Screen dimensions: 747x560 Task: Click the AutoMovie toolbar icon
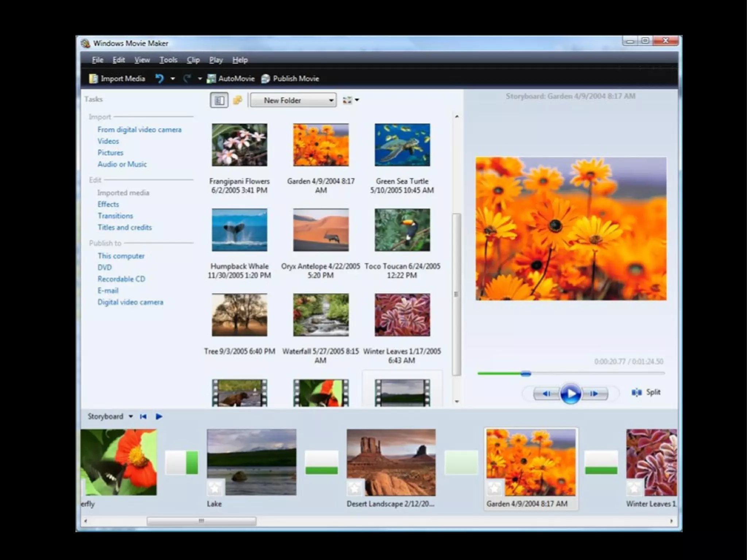click(211, 79)
